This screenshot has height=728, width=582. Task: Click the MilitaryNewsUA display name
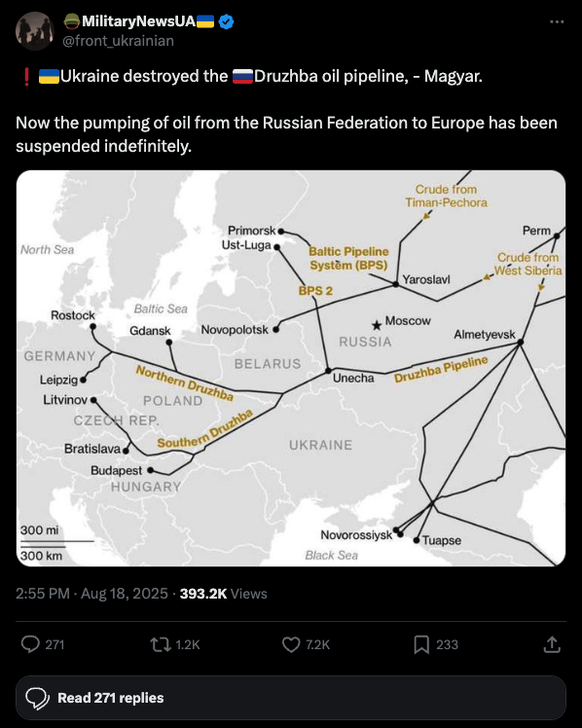pos(138,21)
